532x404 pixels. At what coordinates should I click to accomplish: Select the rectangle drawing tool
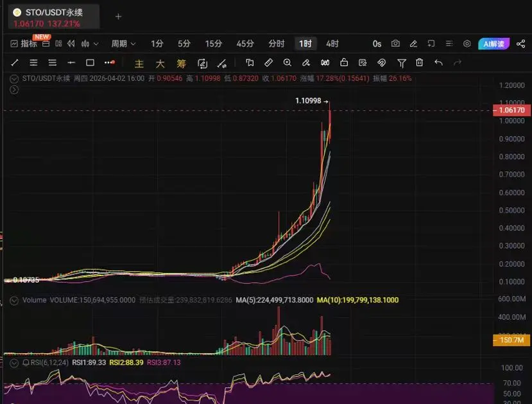click(90, 63)
